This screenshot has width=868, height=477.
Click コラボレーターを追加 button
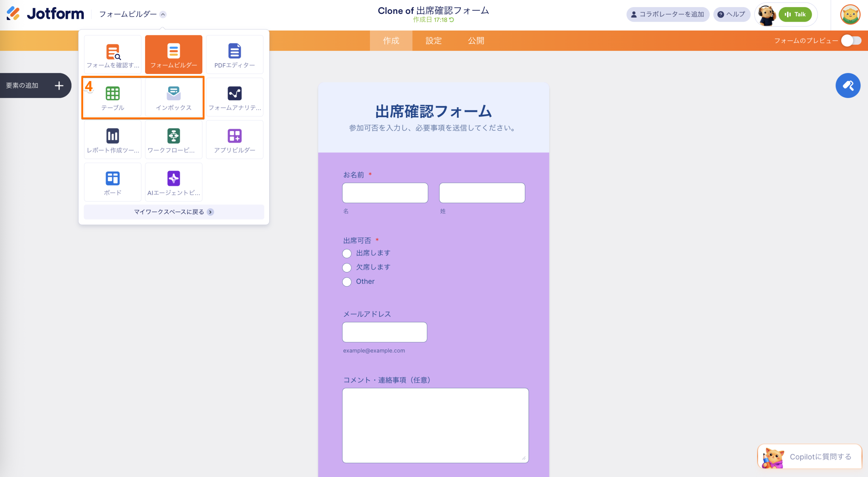(x=668, y=15)
